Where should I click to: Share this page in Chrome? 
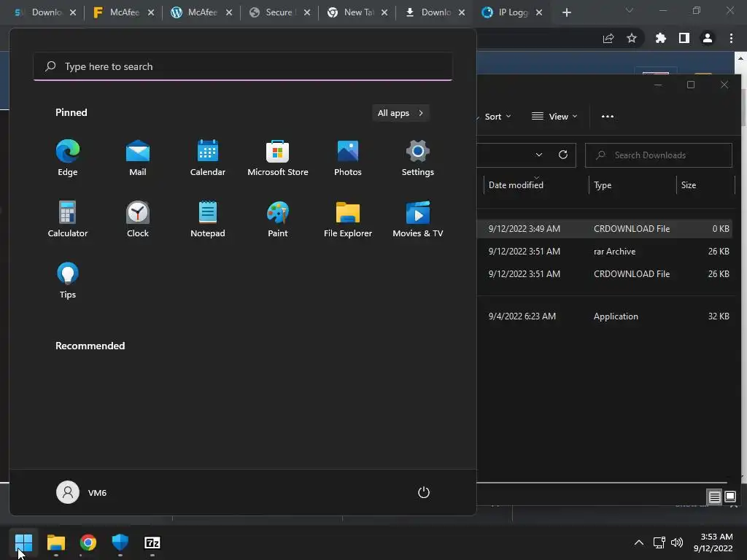(608, 39)
